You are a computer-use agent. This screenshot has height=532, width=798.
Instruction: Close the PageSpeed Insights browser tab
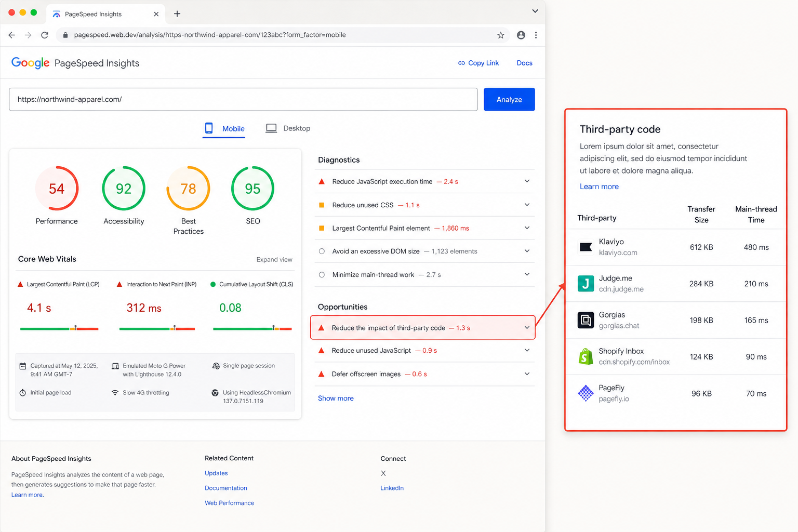(x=156, y=14)
